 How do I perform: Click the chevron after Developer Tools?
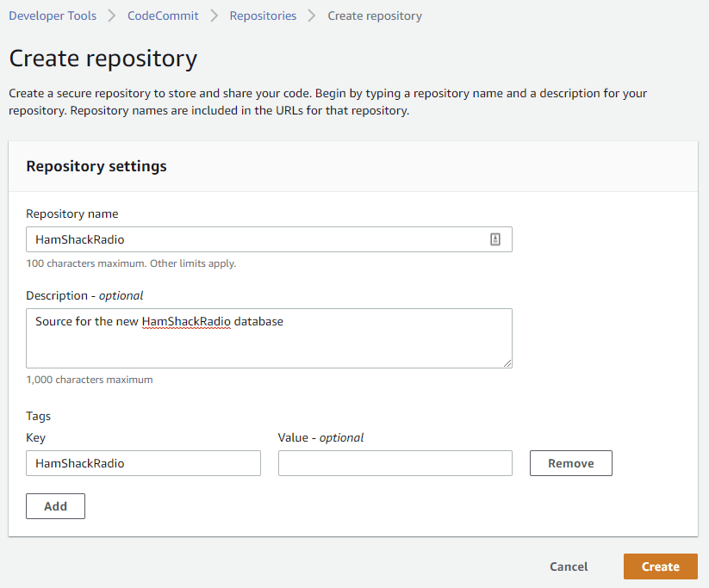(x=112, y=15)
